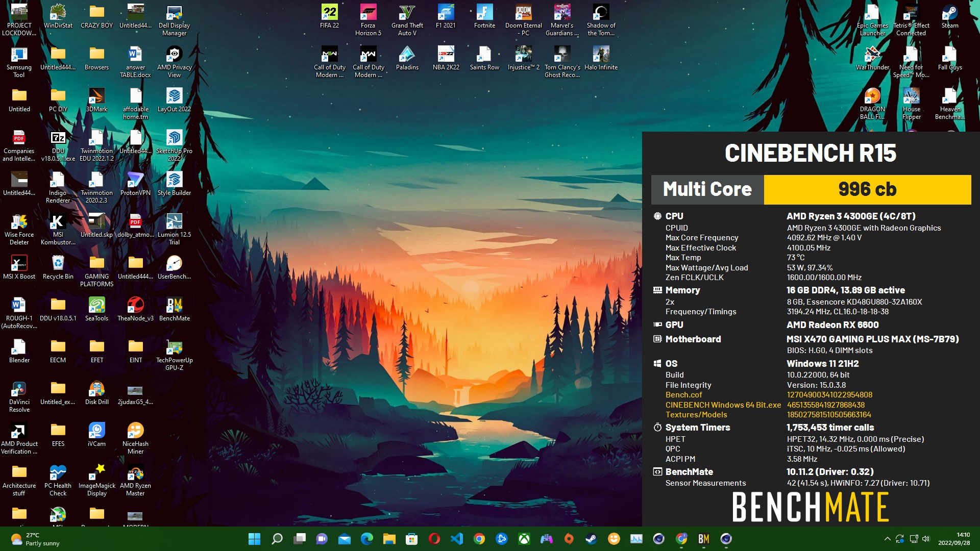Open the FIFA 22 desktop shortcut

pyautogui.click(x=329, y=16)
